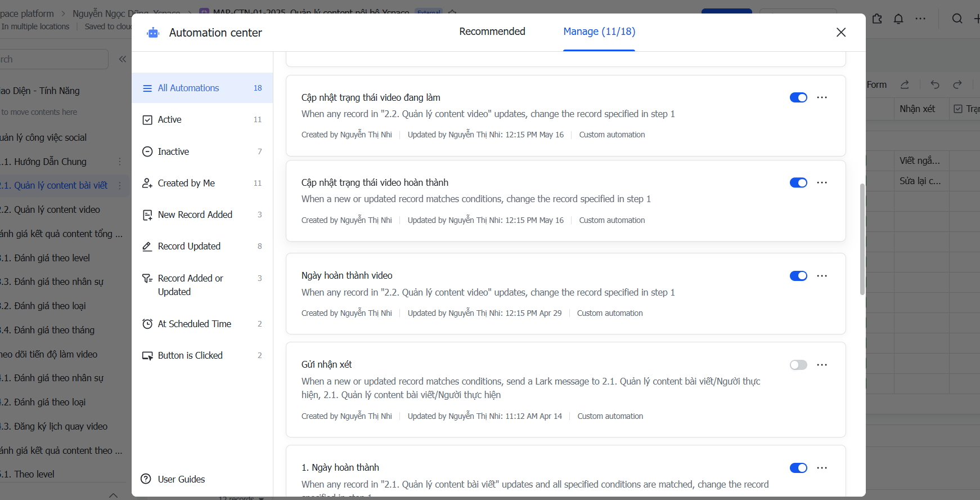Click the Record Updated pencil icon
The height and width of the screenshot is (500, 980).
click(x=147, y=247)
